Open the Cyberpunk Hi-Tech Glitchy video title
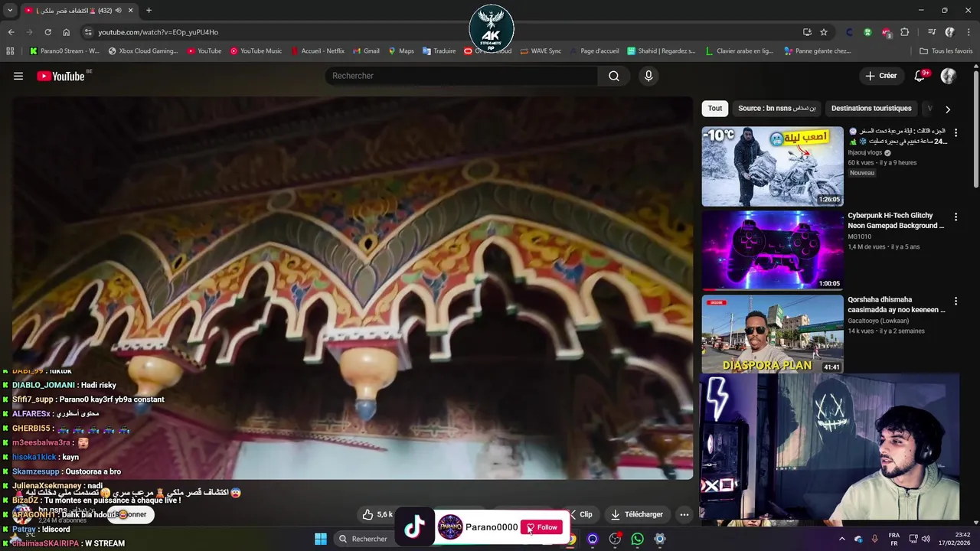The image size is (980, 551). pyautogui.click(x=896, y=220)
